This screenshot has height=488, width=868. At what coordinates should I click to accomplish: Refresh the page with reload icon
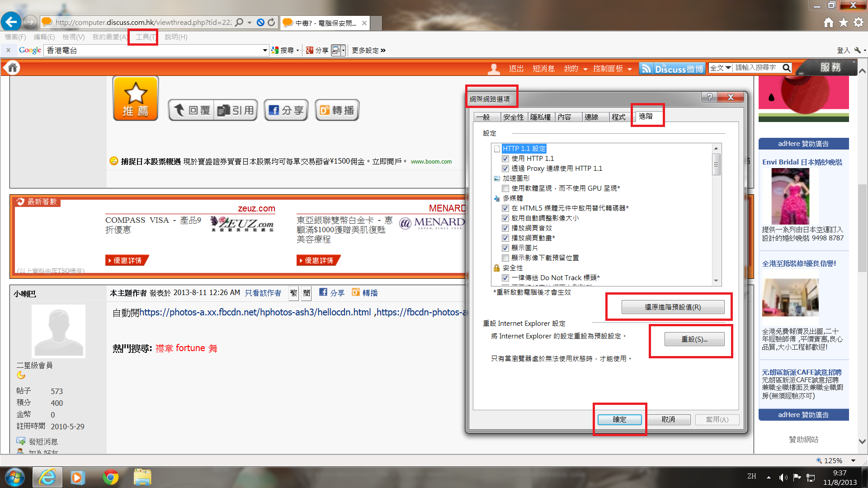pyautogui.click(x=271, y=22)
